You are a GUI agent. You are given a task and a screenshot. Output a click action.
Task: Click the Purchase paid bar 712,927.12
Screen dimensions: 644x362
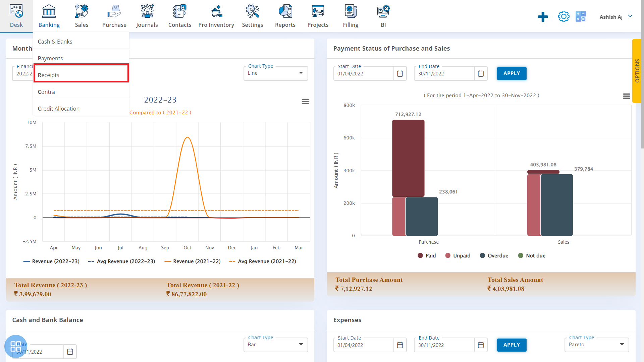click(x=408, y=158)
